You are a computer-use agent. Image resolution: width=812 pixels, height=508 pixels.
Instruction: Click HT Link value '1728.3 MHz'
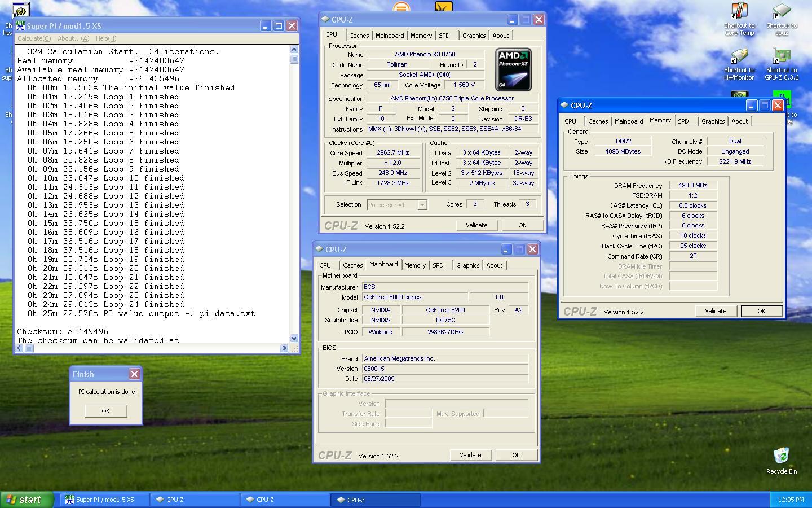[392, 183]
